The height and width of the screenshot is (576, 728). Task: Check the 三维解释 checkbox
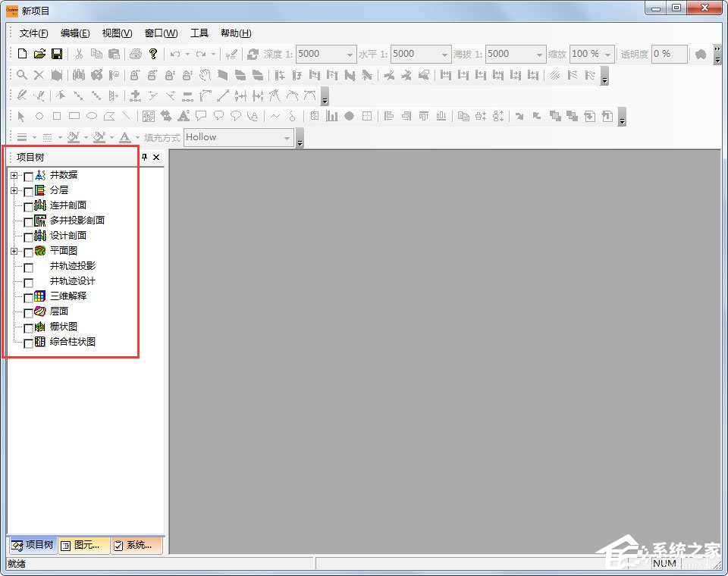pos(28,298)
